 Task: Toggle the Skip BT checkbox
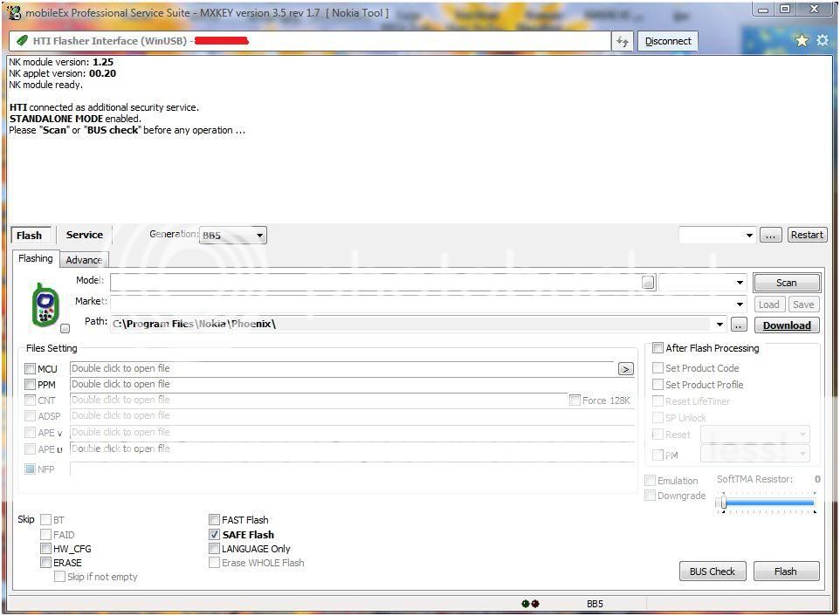(45, 520)
